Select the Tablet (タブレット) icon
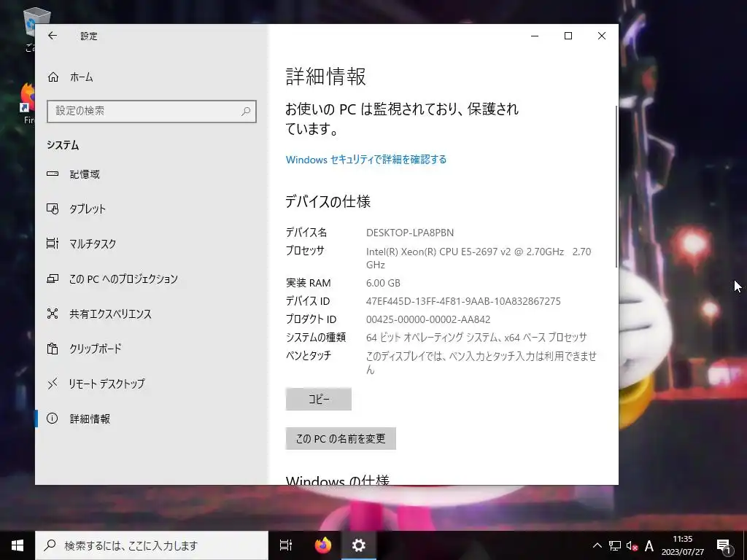747x560 pixels. (x=53, y=209)
